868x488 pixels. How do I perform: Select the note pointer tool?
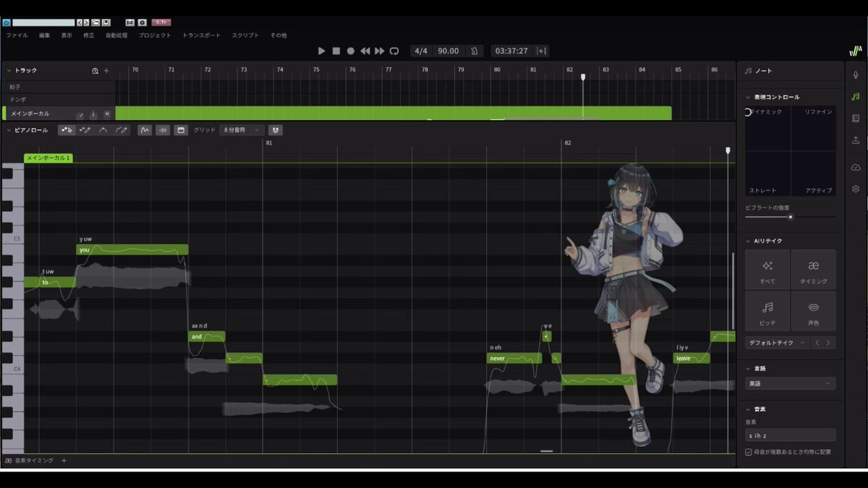point(67,130)
